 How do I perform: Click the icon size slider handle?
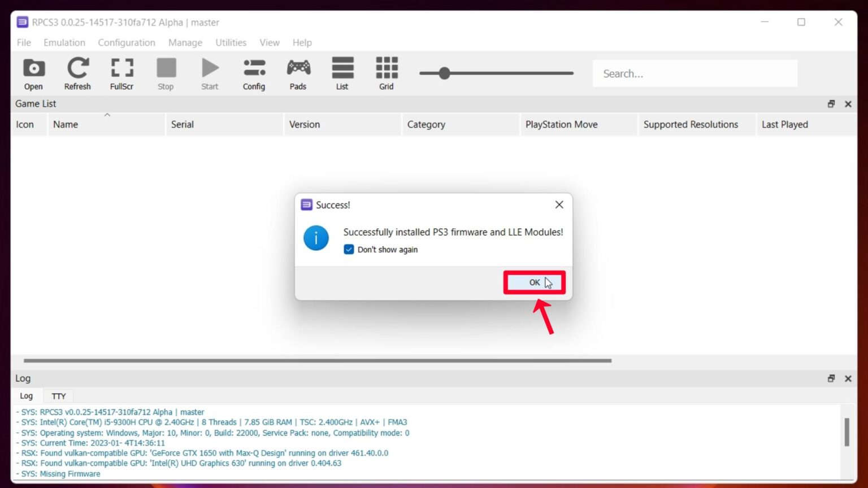click(444, 73)
